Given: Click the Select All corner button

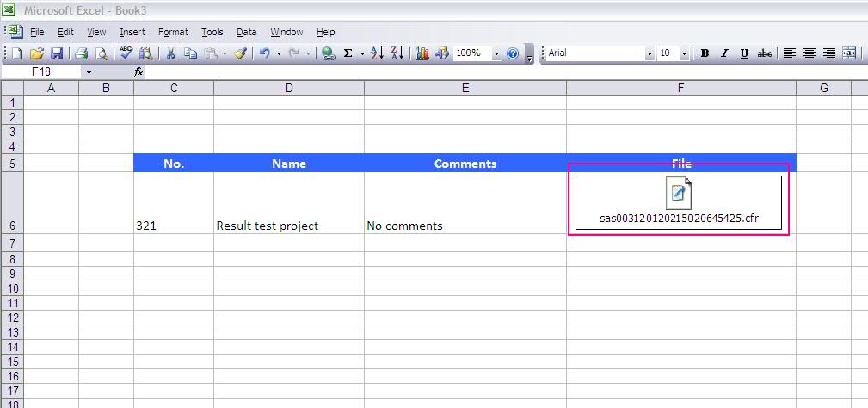Looking at the screenshot, I should [12, 88].
